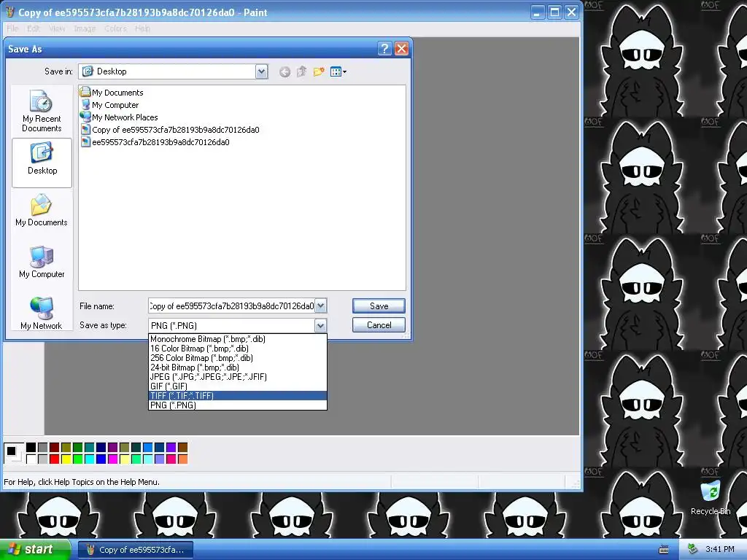Open My Documents in the places bar
Image resolution: width=747 pixels, height=560 pixels.
[x=42, y=211]
